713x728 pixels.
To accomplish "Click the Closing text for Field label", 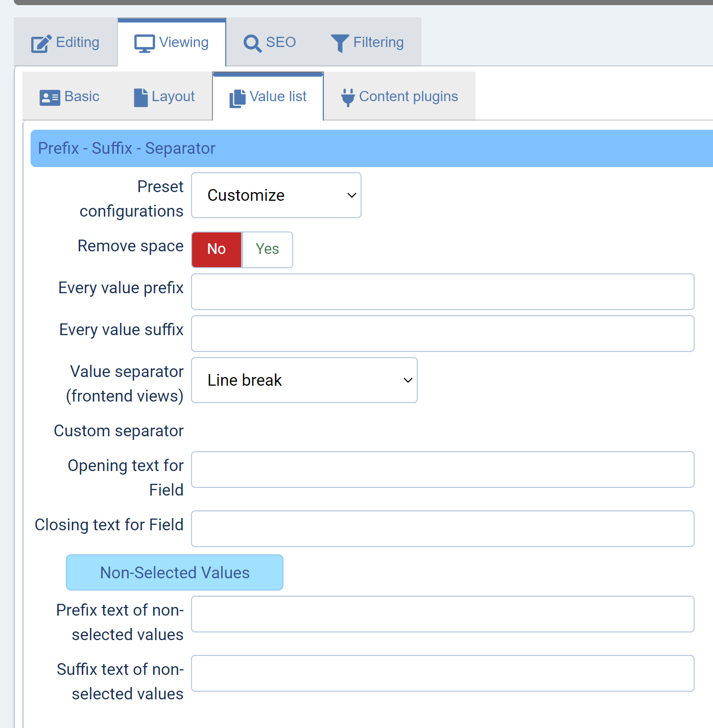I will coord(109,525).
